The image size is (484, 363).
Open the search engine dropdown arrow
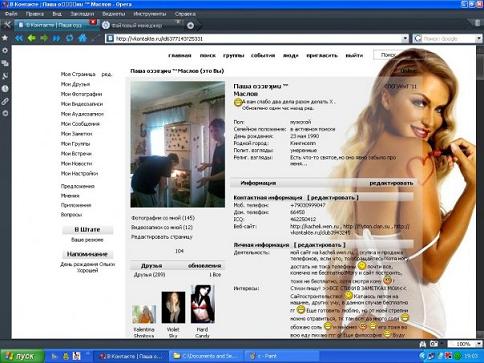tap(480, 39)
